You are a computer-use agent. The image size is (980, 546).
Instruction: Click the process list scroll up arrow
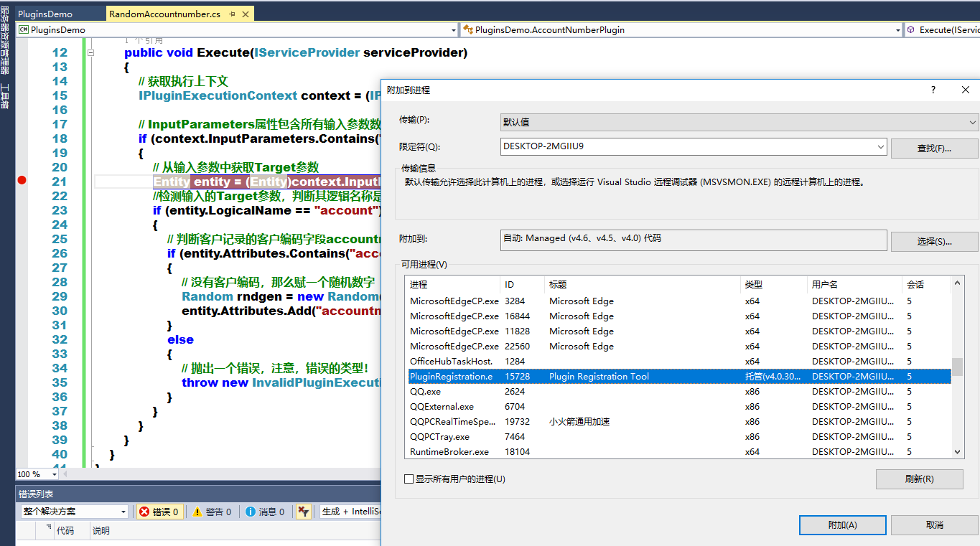957,283
